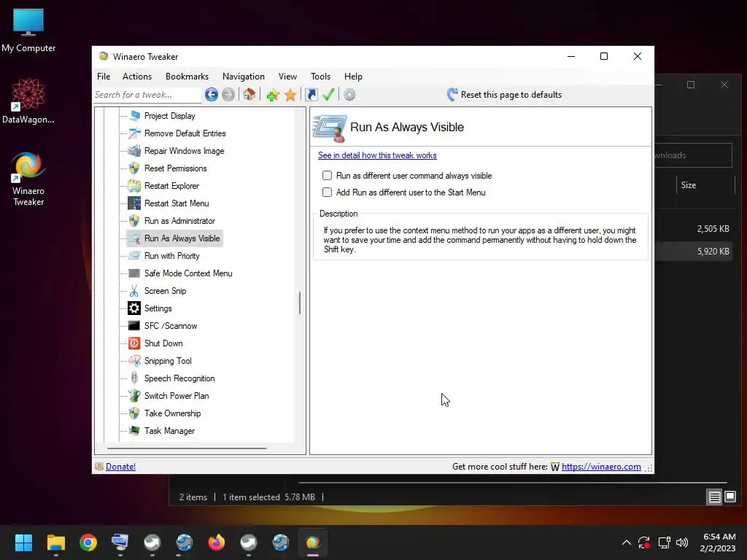747x560 pixels.
Task: Add current tweak to bookmarks with green-plus star
Action: pyautogui.click(x=273, y=95)
